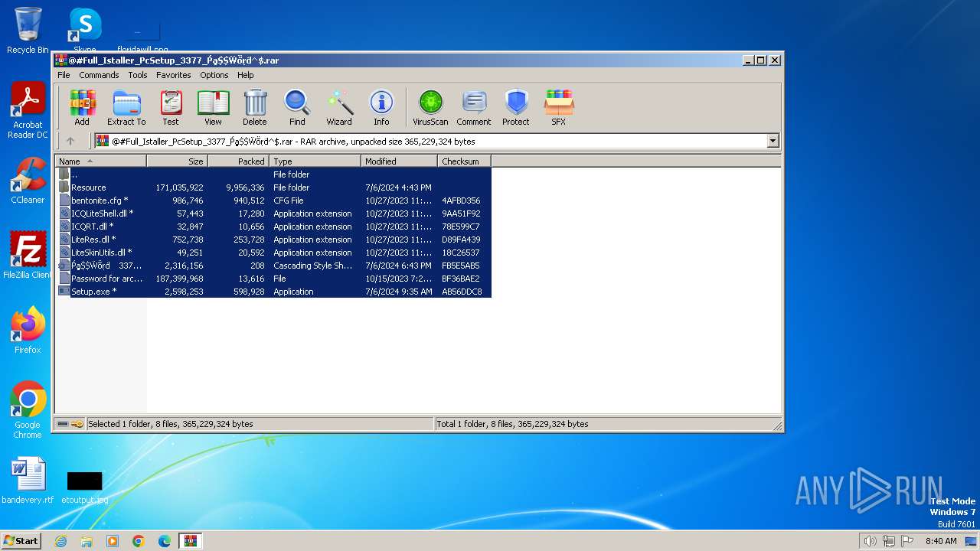Click the taskbar clock 8:40 AM

click(941, 541)
